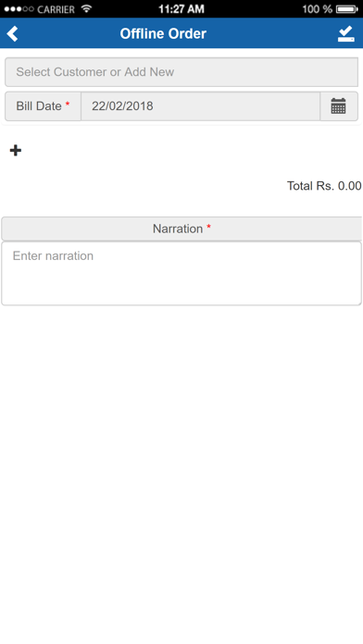This screenshot has width=363, height=644.
Task: Tap the 100 % battery percentage
Action: (317, 9)
